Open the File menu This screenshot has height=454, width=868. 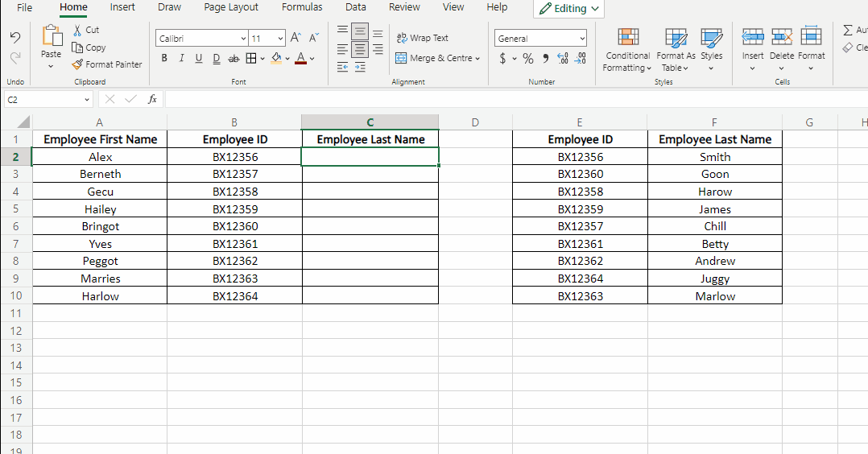25,8
